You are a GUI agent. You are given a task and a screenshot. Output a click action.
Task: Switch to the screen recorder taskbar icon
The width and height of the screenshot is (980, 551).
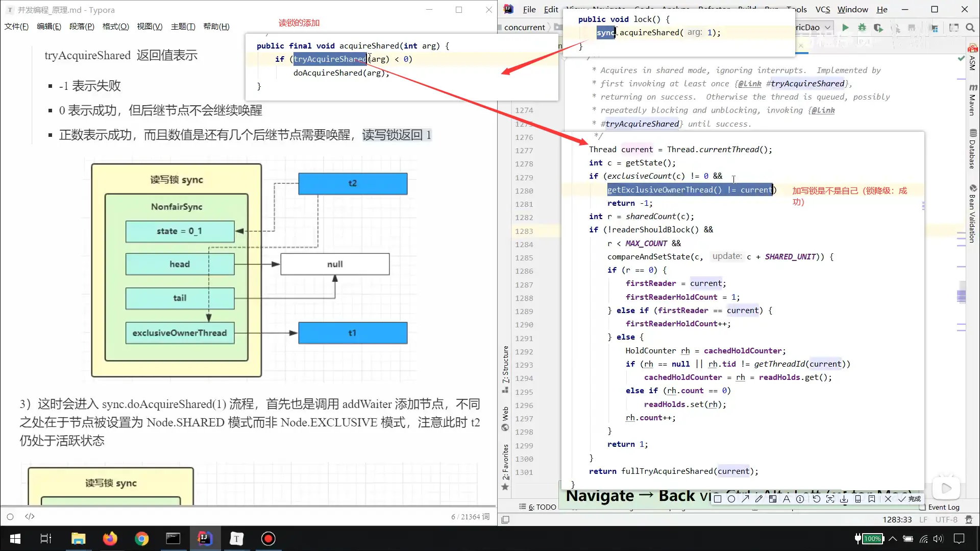[268, 539]
